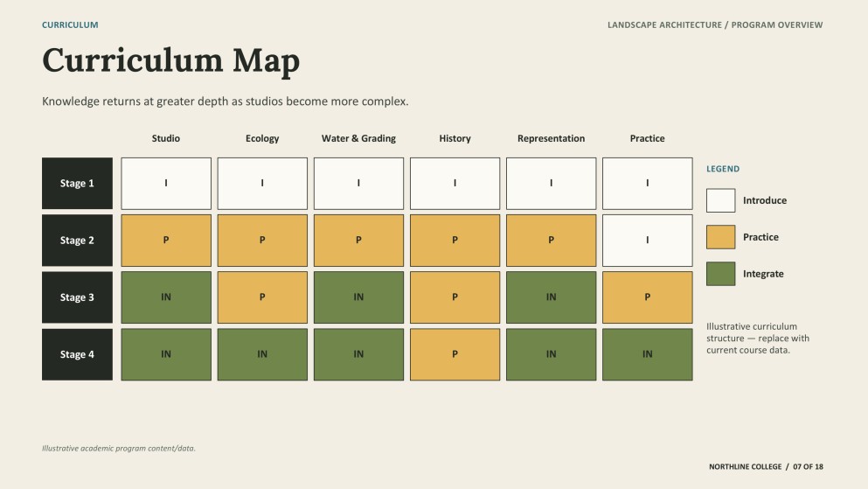Select the Stage 4 row label
Image resolution: width=868 pixels, height=489 pixels.
(x=77, y=354)
